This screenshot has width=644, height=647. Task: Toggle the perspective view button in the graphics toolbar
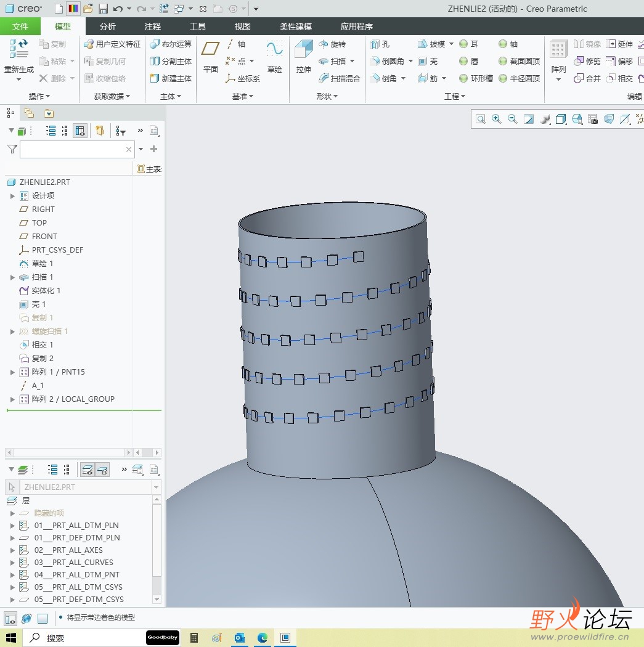tap(609, 120)
